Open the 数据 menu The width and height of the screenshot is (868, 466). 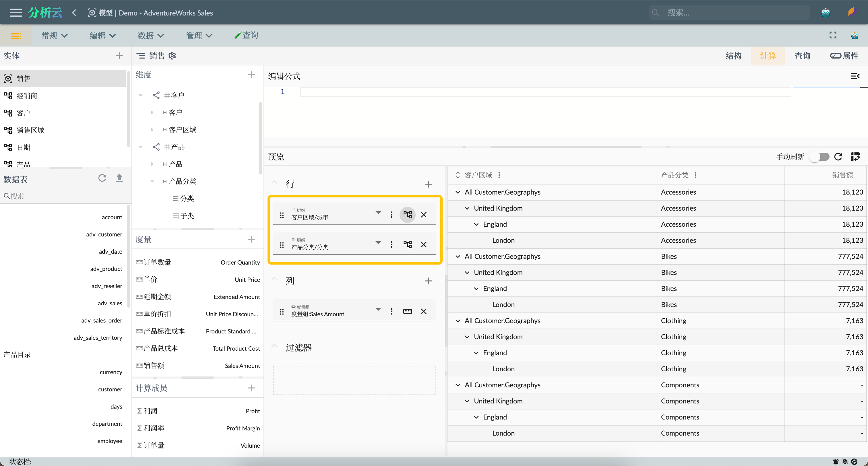click(x=150, y=35)
